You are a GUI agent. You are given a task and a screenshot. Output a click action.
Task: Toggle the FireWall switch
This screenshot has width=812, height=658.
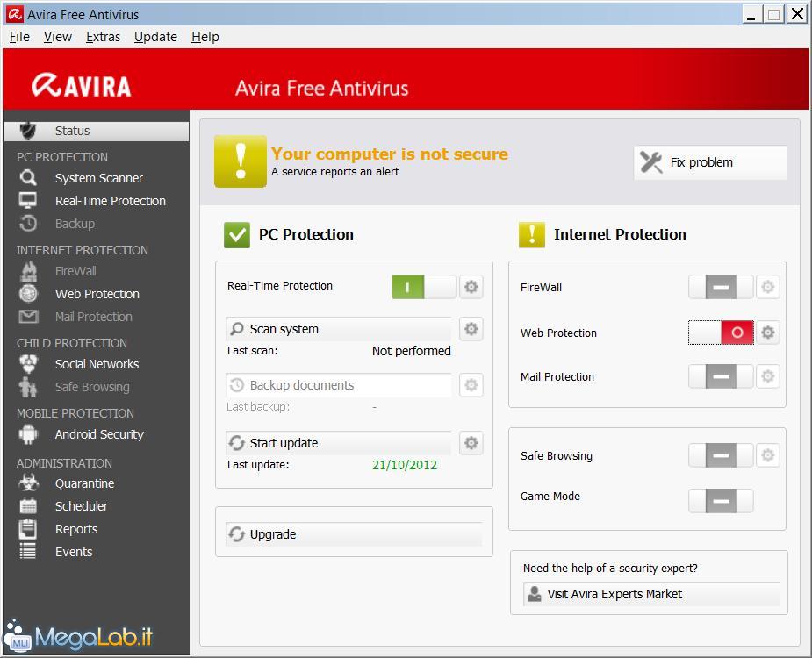coord(721,287)
